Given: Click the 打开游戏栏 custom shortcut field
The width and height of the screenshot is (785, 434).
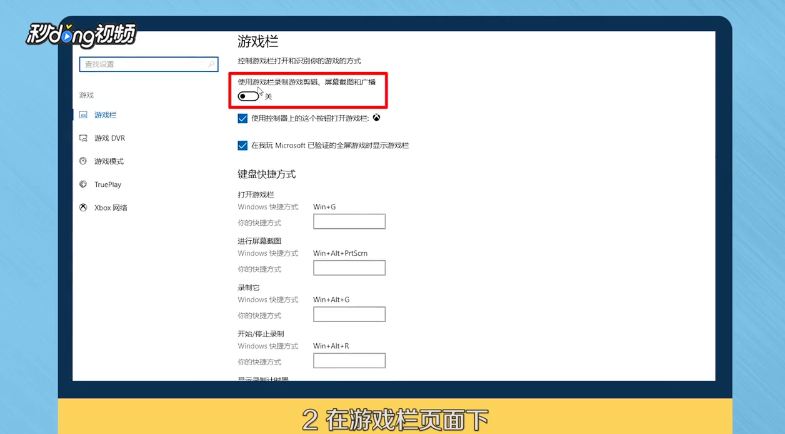Looking at the screenshot, I should (349, 221).
